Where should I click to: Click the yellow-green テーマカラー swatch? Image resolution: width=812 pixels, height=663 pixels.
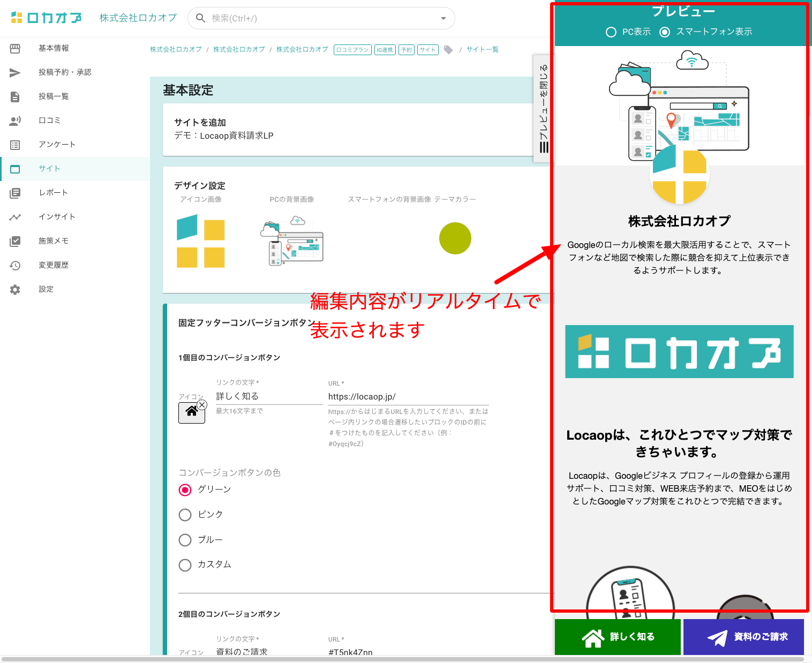click(455, 238)
